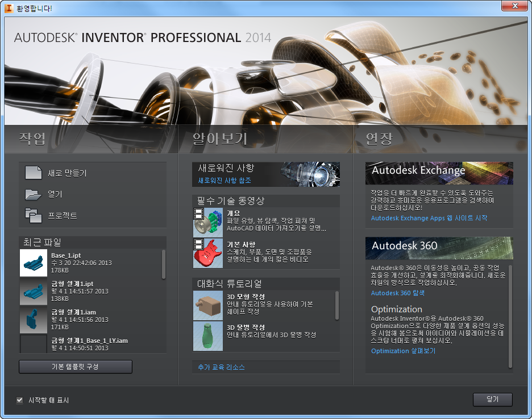This screenshot has width=532, height=419.
Task: Open the Base_1.ipt thumbnail
Action: click(33, 263)
